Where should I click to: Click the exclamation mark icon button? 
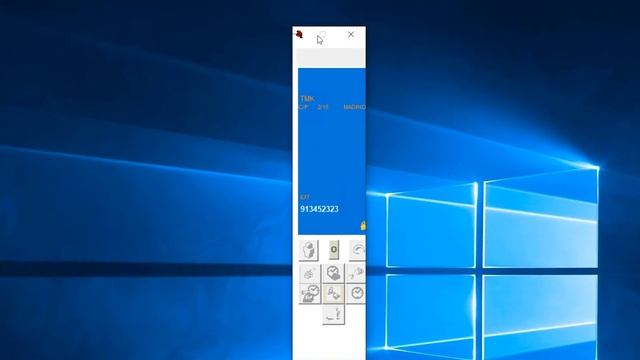coord(333,315)
